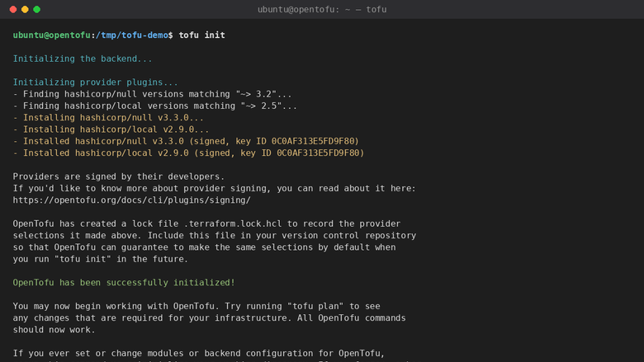Click the path '/tmp/tofu-demo' in the prompt

132,35
